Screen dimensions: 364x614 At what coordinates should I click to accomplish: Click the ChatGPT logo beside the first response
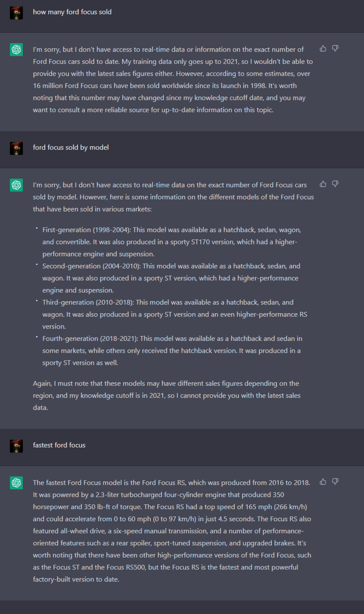coord(17,50)
